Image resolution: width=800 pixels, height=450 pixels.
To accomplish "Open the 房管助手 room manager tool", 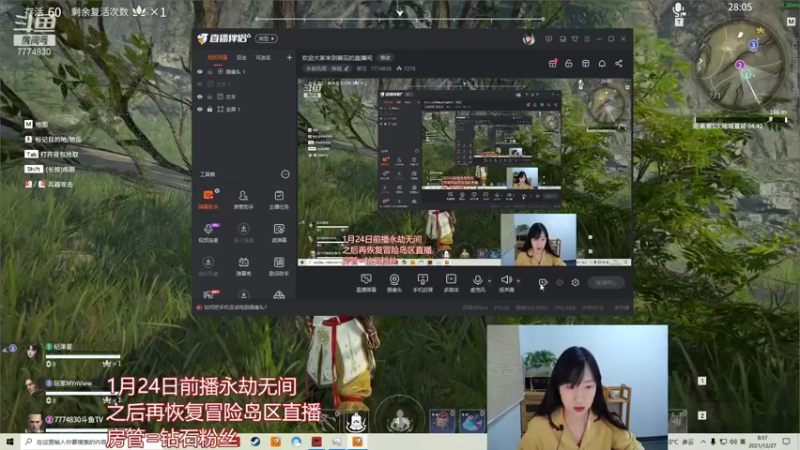I will (x=243, y=199).
